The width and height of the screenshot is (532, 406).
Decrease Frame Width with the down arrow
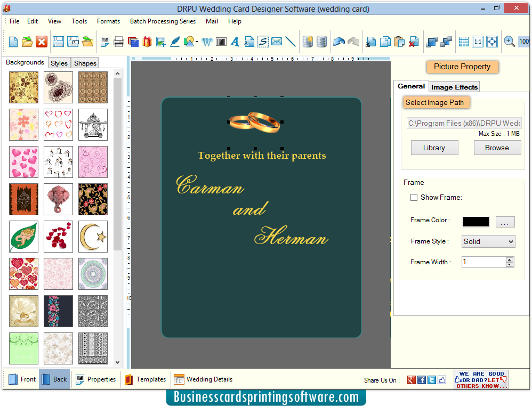509,264
